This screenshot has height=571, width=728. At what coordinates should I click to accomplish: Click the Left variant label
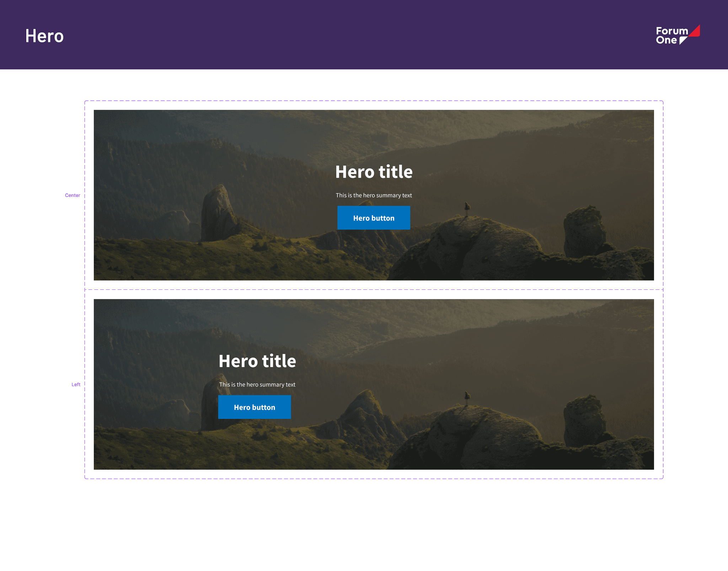[76, 384]
